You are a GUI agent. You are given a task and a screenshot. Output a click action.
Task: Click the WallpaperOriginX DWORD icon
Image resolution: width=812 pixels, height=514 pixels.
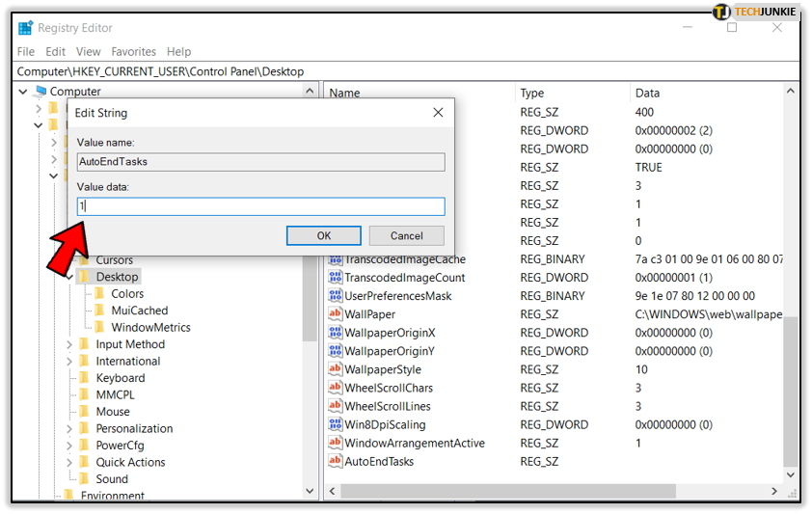[335, 333]
